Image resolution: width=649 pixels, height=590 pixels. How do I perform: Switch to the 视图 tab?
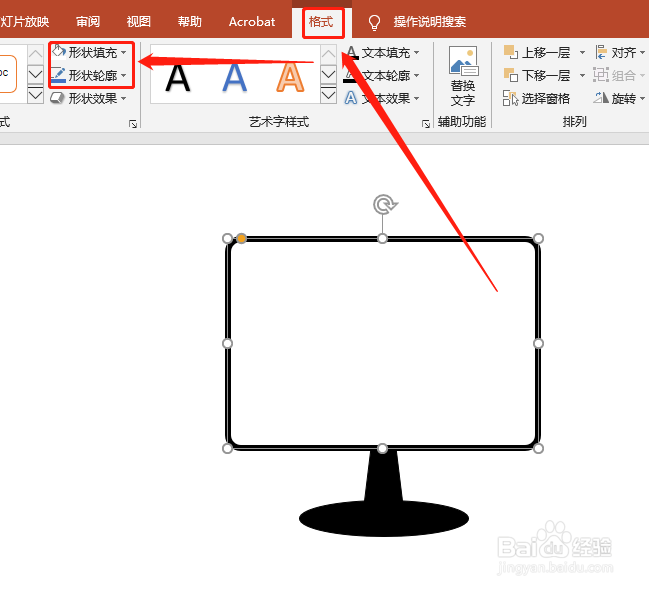point(139,22)
